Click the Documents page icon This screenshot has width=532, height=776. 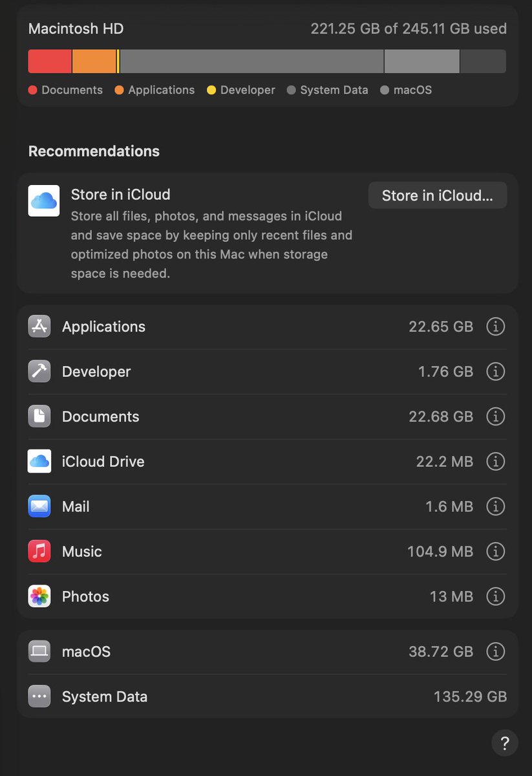click(x=39, y=416)
